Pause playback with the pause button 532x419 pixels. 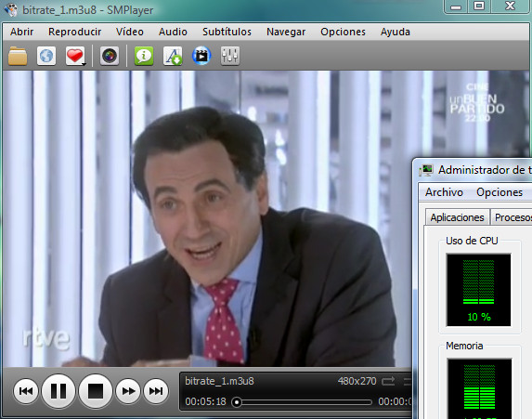pos(58,391)
